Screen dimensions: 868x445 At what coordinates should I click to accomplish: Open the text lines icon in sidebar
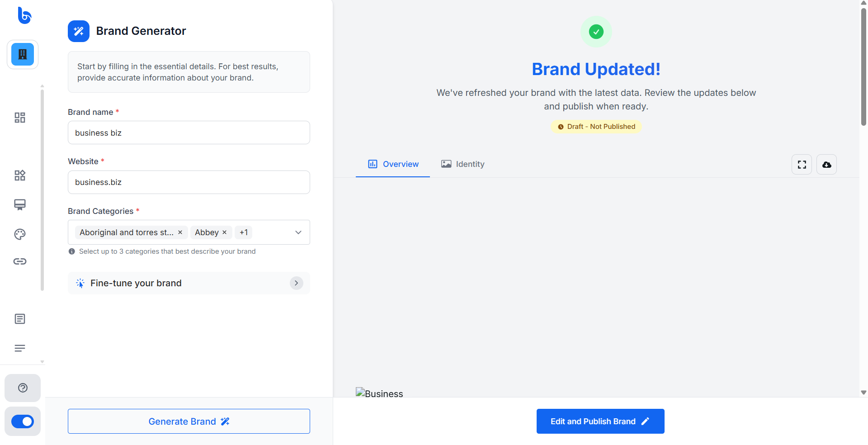[x=20, y=348]
